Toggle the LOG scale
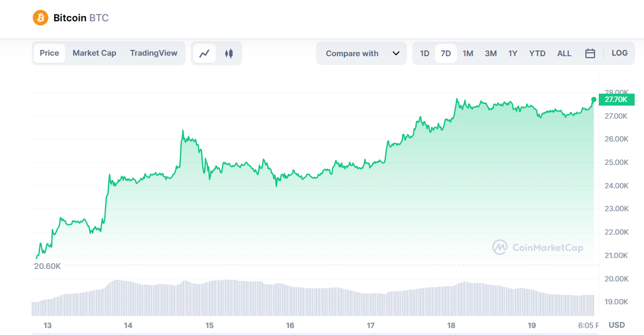The height and width of the screenshot is (335, 644). [x=620, y=53]
